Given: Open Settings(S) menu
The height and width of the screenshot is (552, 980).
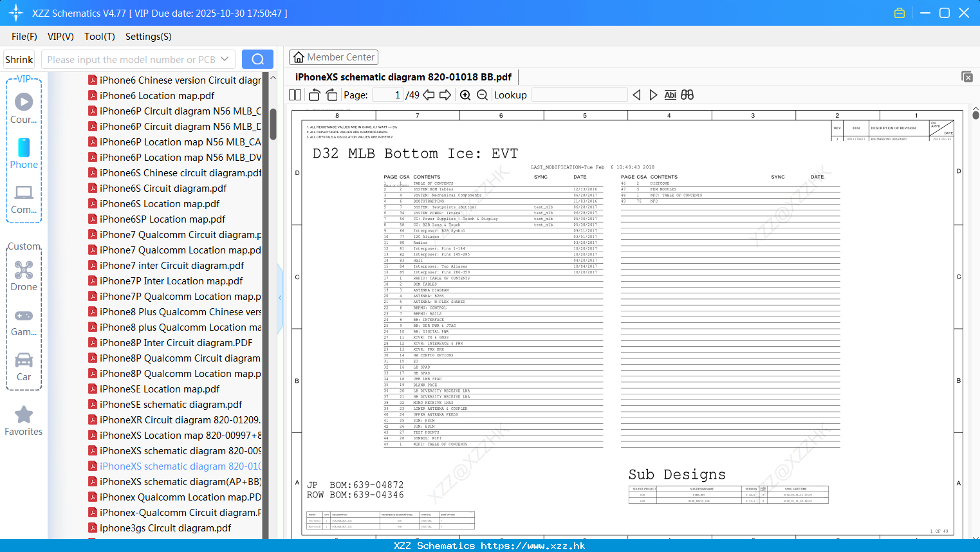Looking at the screenshot, I should tap(149, 37).
